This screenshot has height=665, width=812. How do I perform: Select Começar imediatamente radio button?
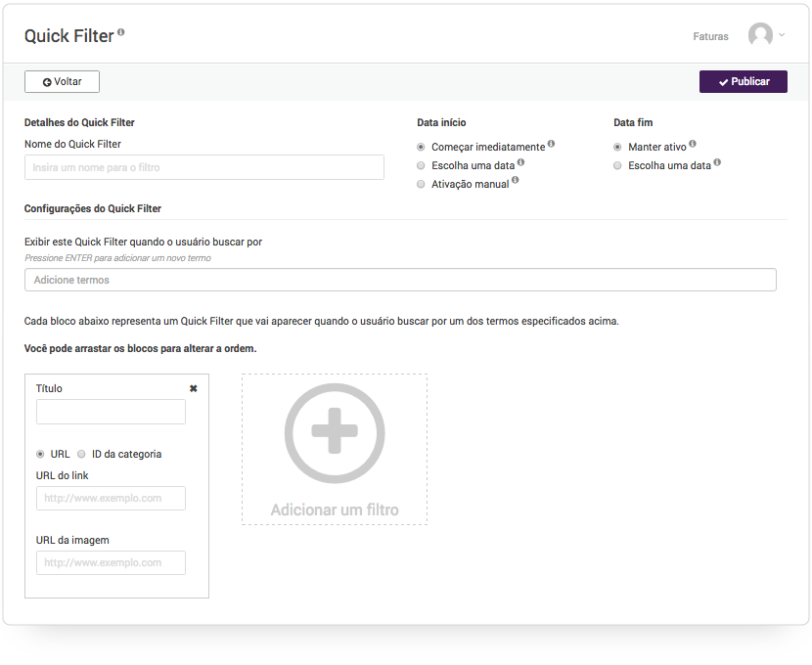tap(421, 147)
